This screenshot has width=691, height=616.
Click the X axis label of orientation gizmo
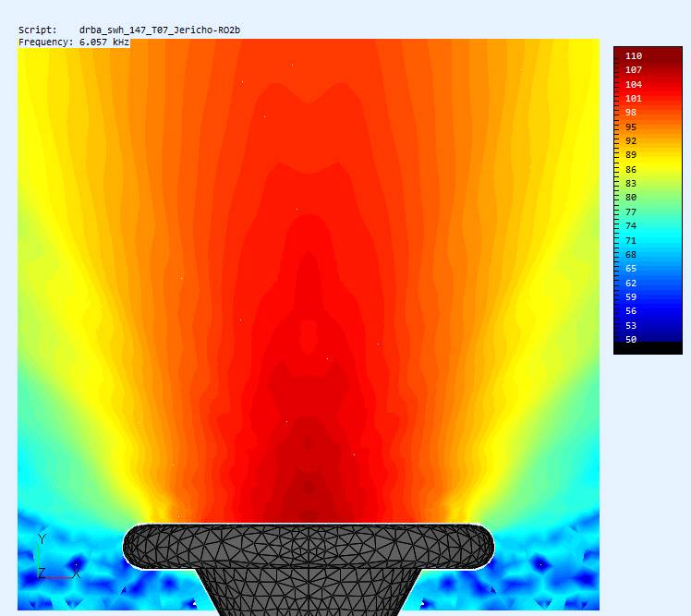click(x=77, y=574)
